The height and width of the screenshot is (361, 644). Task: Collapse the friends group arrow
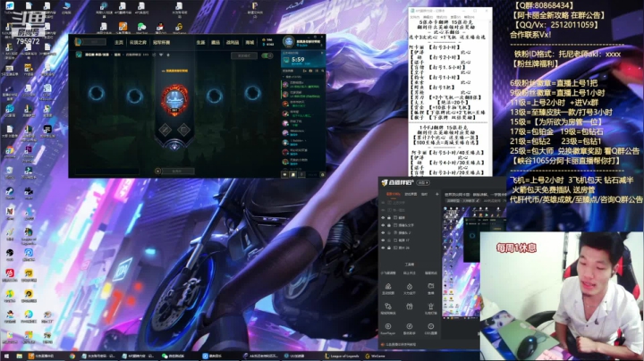[284, 77]
